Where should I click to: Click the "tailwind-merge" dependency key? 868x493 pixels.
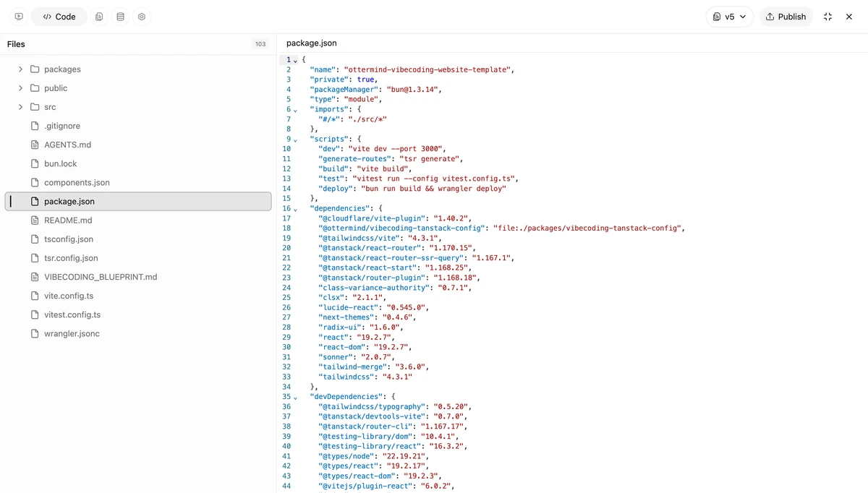(352, 367)
